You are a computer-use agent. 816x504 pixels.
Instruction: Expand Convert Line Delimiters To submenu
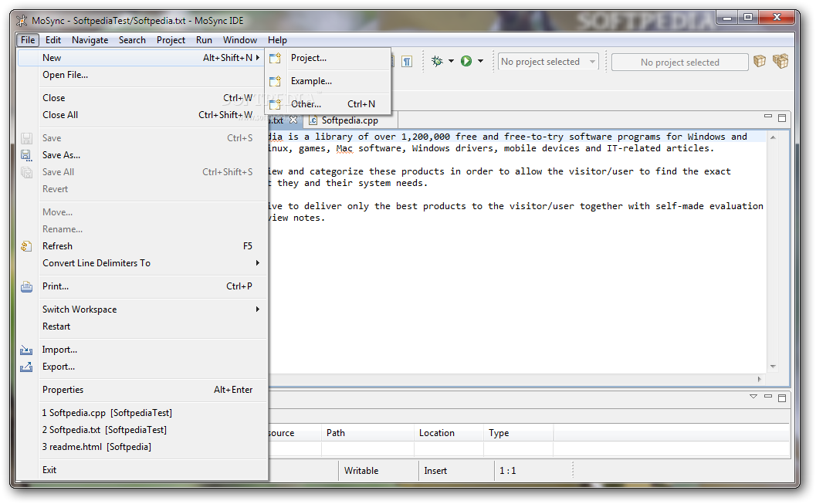[x=258, y=263]
